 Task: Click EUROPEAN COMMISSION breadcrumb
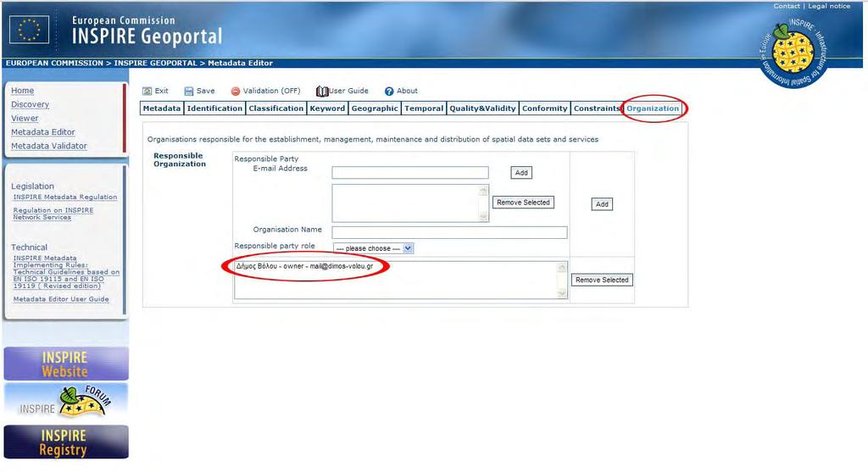54,63
